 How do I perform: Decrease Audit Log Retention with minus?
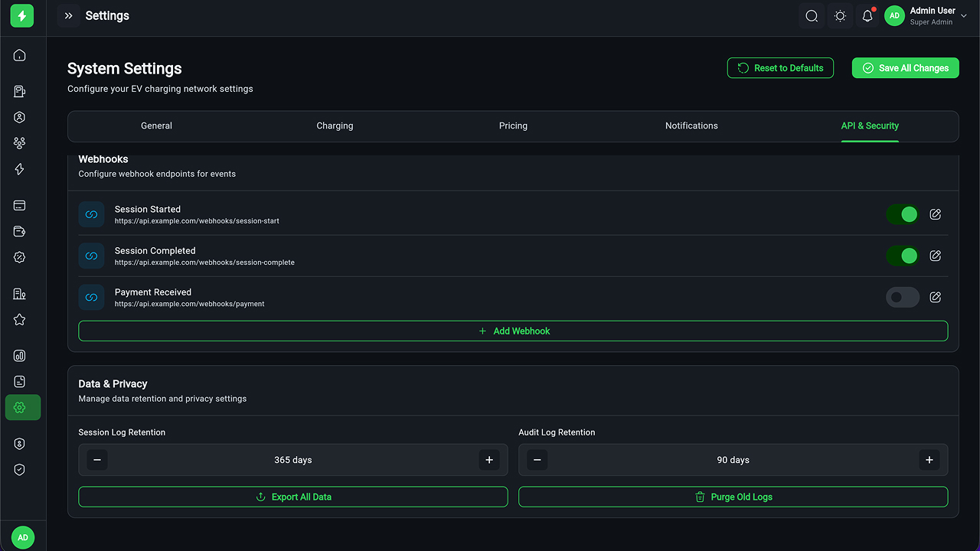tap(537, 460)
